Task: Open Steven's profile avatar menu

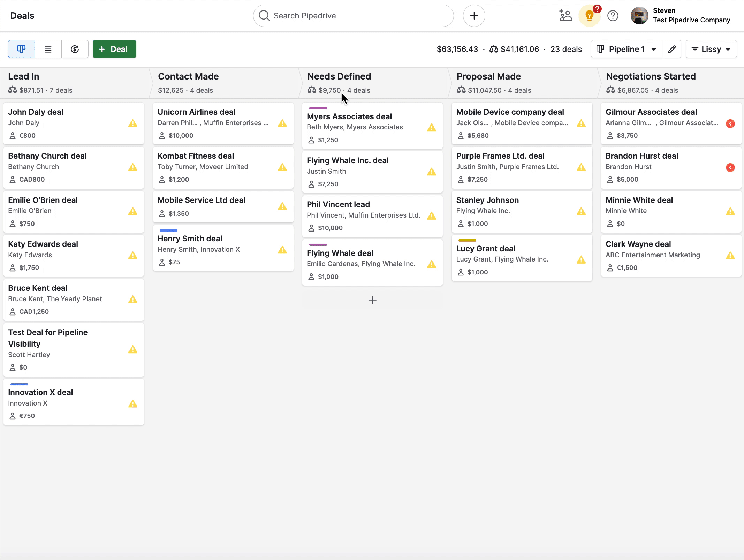Action: click(x=639, y=16)
